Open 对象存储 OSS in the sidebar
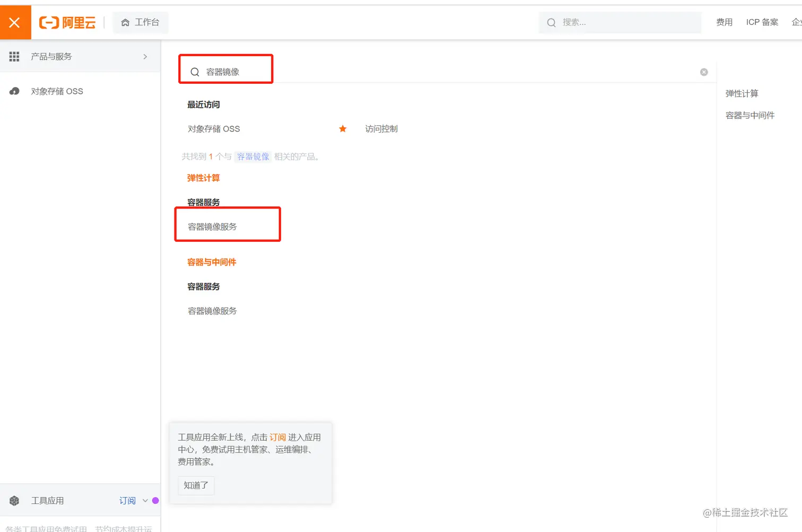802x532 pixels. [57, 91]
